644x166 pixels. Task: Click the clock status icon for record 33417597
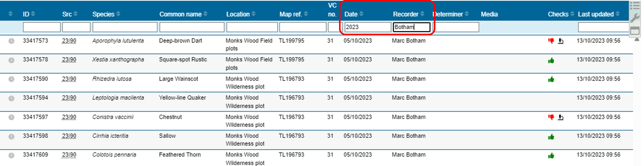pos(11,117)
